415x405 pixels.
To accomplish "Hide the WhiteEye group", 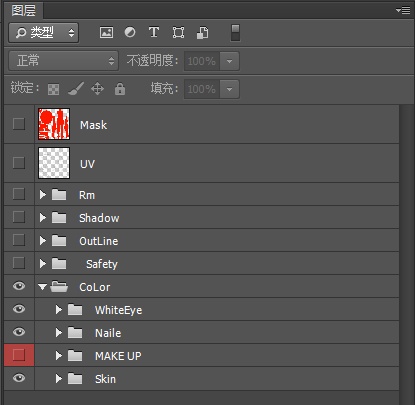I will pos(19,309).
